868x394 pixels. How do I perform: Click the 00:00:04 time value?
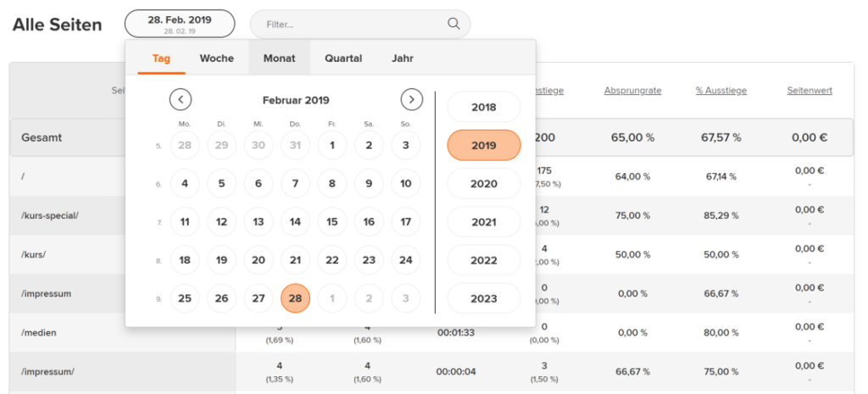point(455,372)
